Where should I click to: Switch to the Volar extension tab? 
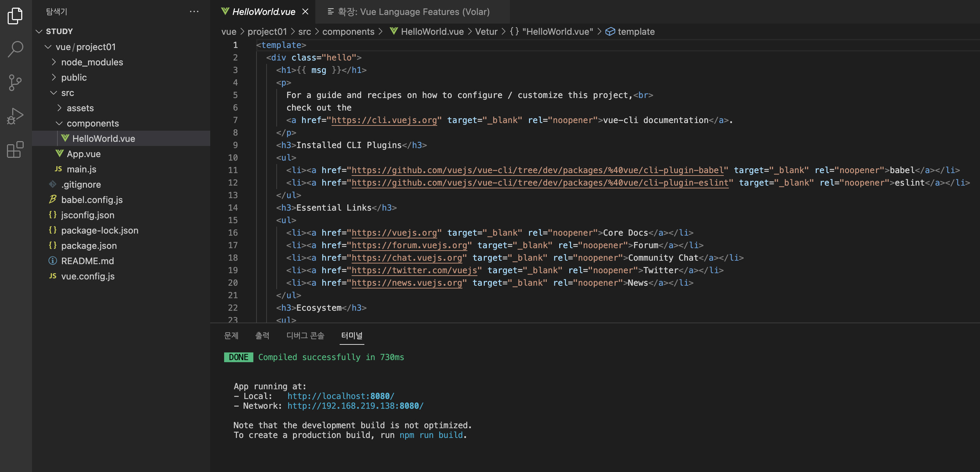click(413, 12)
